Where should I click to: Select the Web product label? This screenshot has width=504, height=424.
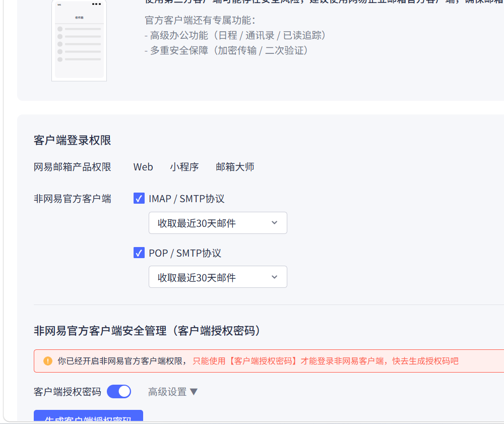click(x=143, y=167)
